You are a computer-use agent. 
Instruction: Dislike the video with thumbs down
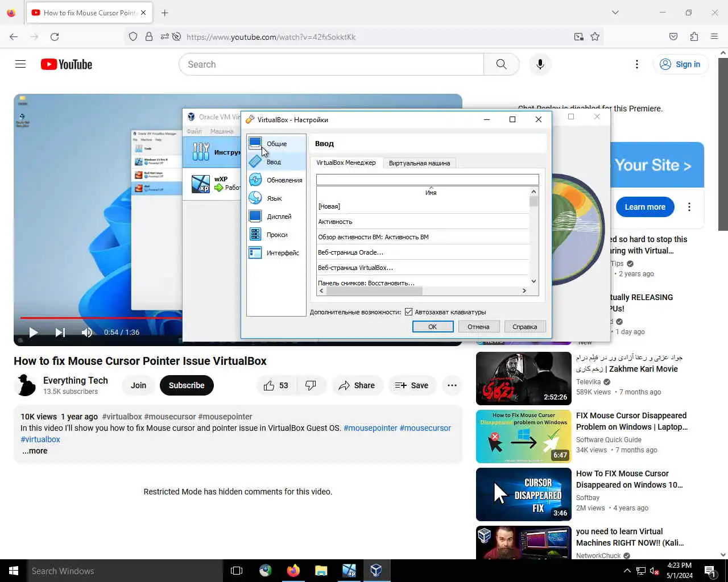[x=311, y=385]
